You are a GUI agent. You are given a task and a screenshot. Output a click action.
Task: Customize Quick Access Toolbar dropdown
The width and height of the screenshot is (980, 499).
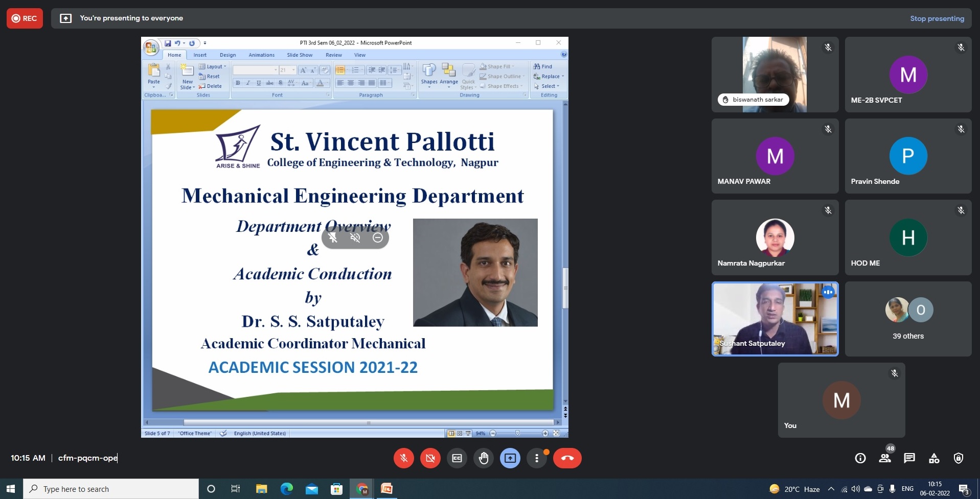(x=205, y=43)
